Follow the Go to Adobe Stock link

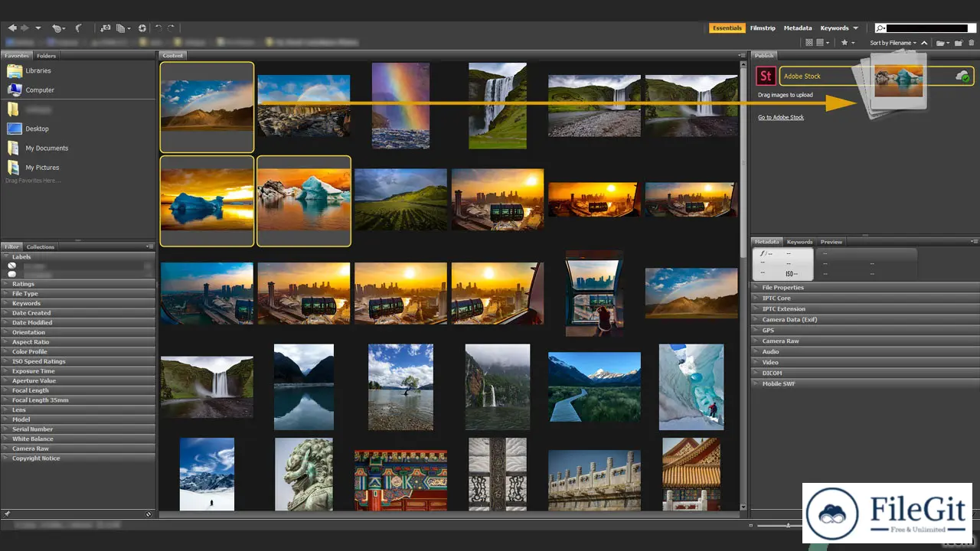coord(781,117)
